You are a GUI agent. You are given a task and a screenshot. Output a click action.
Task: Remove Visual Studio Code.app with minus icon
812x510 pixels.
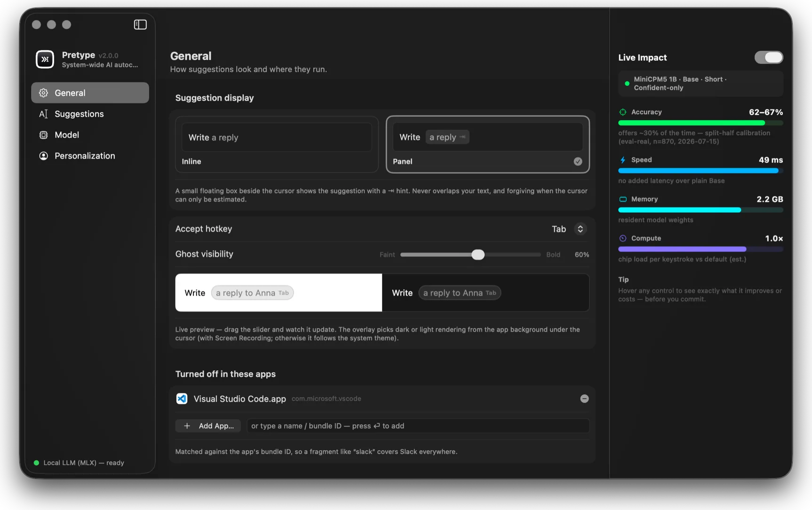(584, 399)
